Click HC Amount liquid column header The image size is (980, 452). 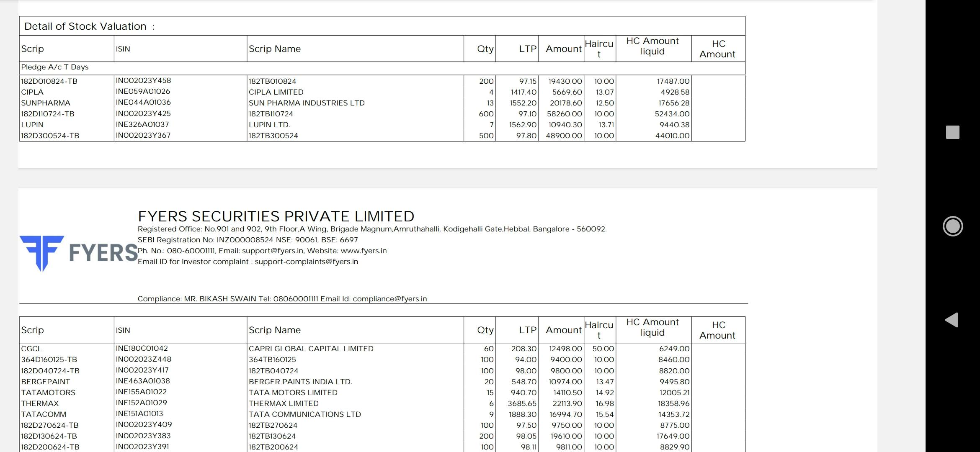[652, 46]
